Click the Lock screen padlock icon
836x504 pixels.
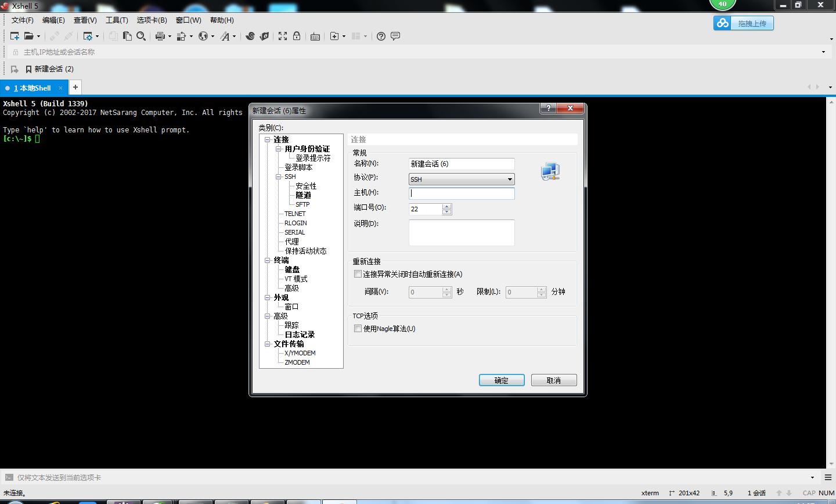click(297, 36)
